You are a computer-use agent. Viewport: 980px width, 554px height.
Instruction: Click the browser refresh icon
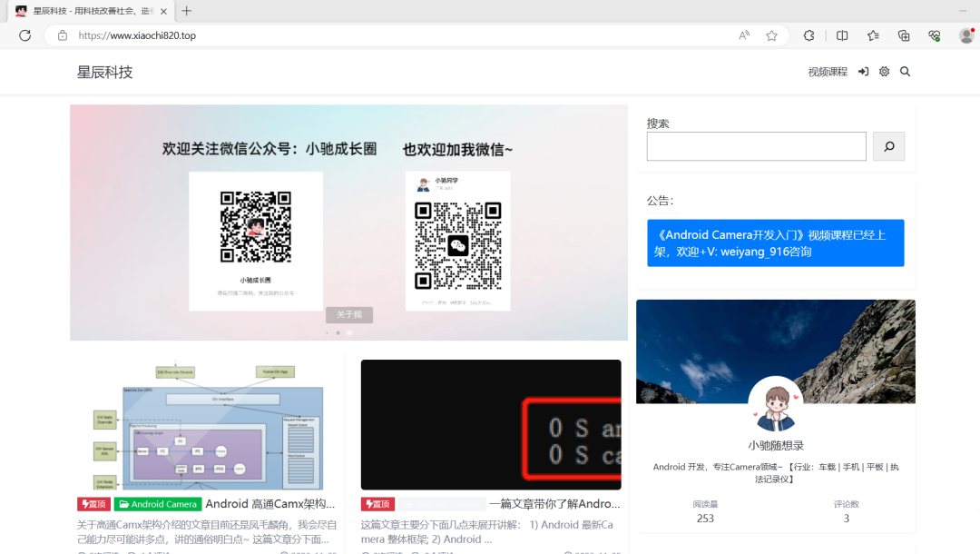pyautogui.click(x=25, y=35)
